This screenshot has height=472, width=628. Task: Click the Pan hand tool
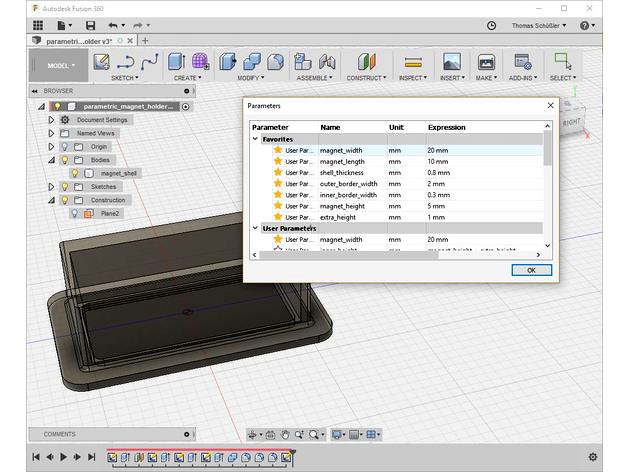(285, 434)
